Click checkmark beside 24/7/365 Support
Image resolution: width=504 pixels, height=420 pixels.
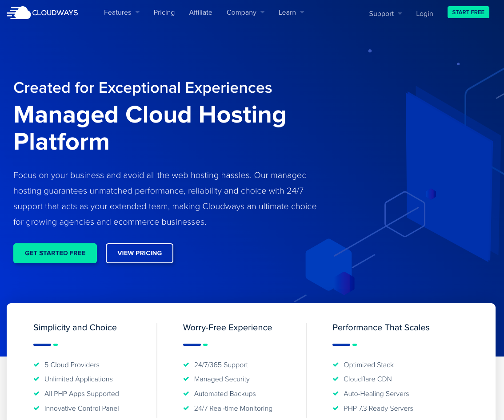(186, 365)
